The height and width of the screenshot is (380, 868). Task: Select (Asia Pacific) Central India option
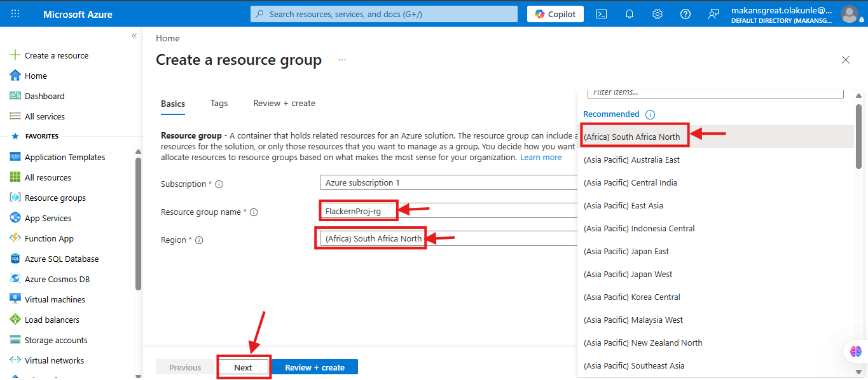click(x=715, y=182)
